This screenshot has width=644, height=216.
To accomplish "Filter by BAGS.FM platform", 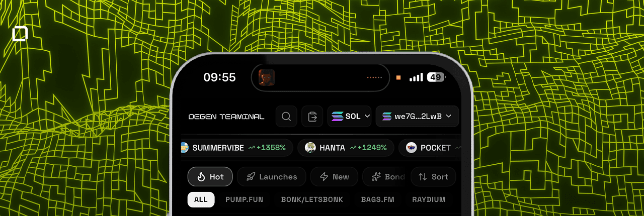I will [377, 199].
